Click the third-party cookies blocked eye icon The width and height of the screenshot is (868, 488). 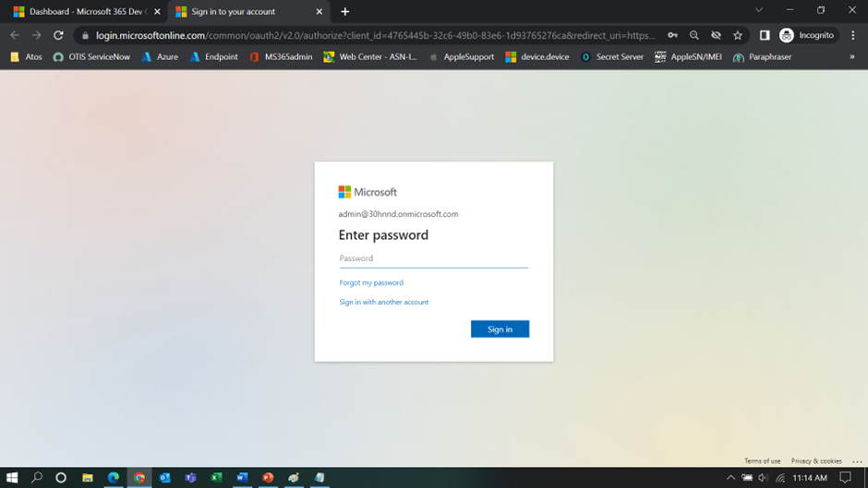(x=716, y=35)
